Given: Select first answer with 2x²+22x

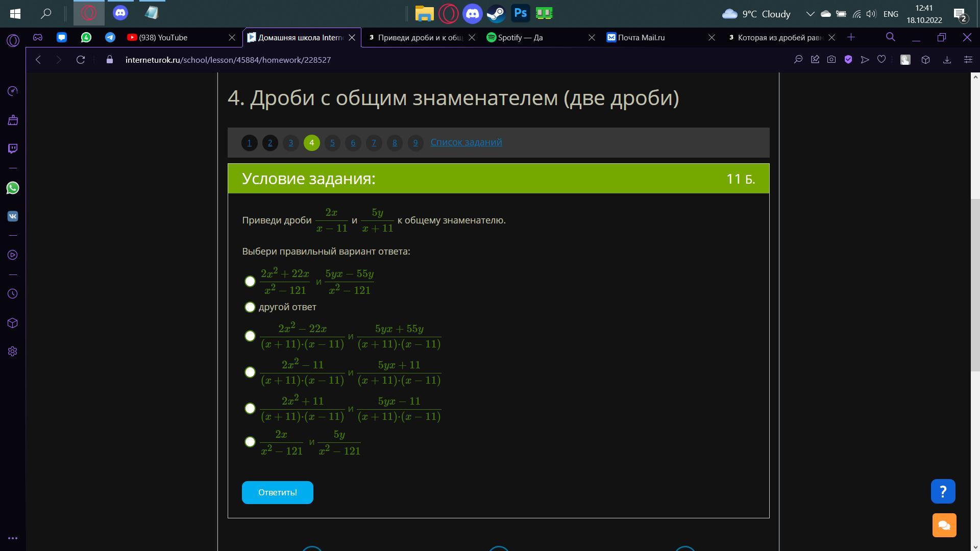Looking at the screenshot, I should 250,282.
